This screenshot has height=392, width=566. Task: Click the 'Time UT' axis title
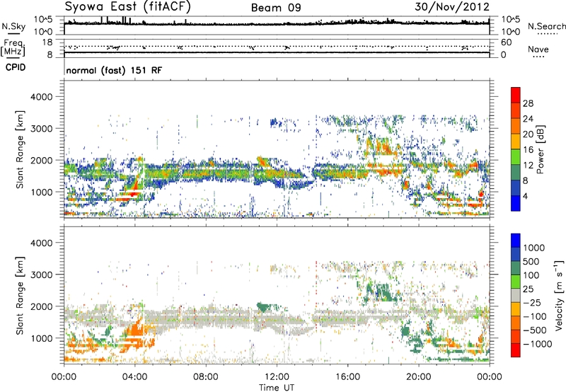[277, 388]
